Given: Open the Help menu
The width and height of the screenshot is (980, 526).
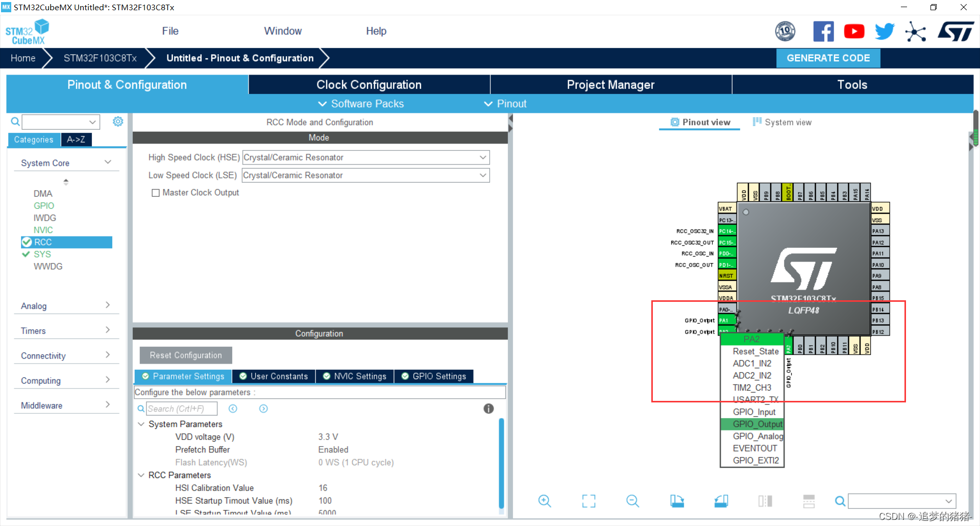Looking at the screenshot, I should [x=376, y=31].
